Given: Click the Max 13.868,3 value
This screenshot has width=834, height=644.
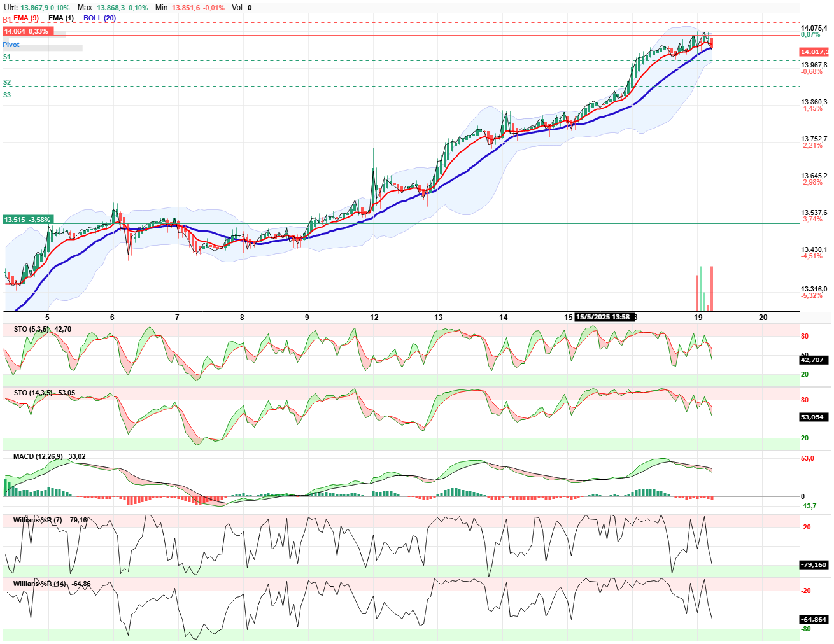Looking at the screenshot, I should [111, 8].
